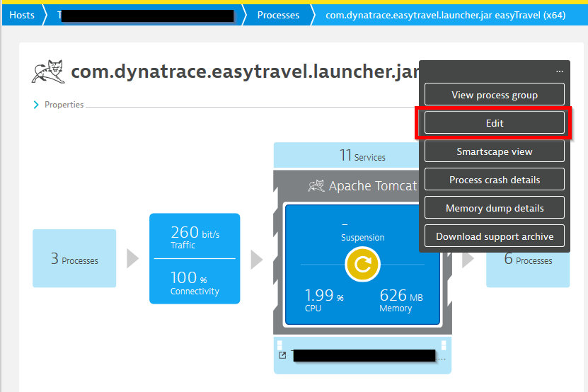The image size is (588, 392).
Task: Click the 626 MB Memory metric
Action: (401, 300)
